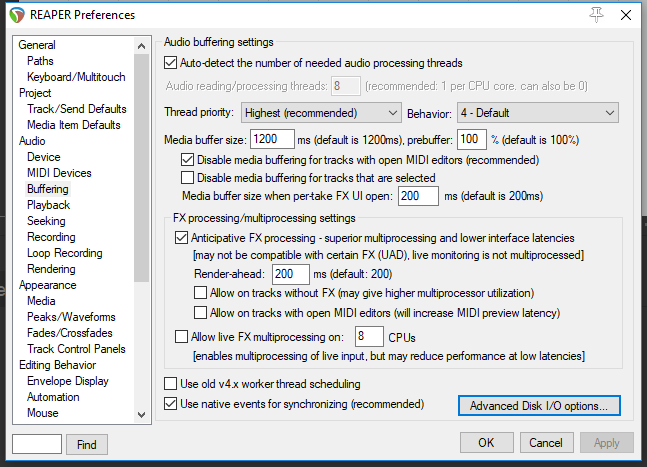The image size is (647, 467).
Task: Open the Behavior dropdown
Action: 537,113
